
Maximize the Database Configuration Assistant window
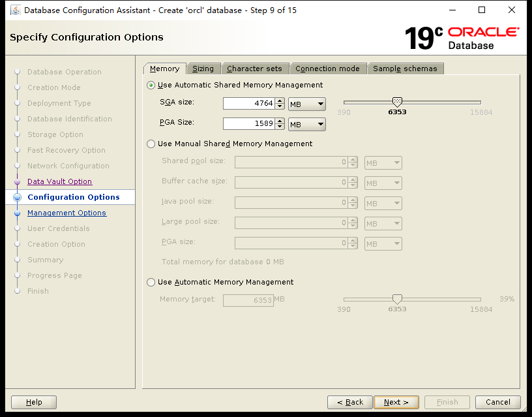tap(481, 10)
